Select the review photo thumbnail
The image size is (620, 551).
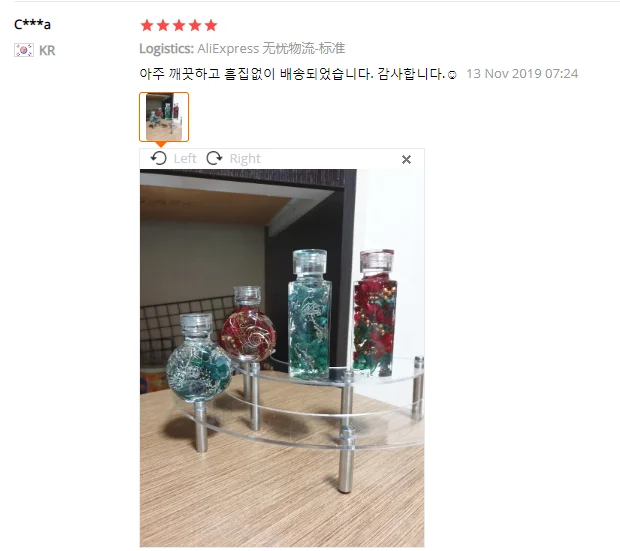click(x=164, y=117)
